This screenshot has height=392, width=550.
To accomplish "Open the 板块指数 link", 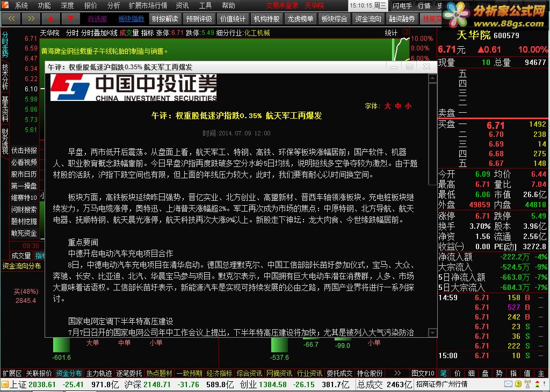I will (x=131, y=19).
